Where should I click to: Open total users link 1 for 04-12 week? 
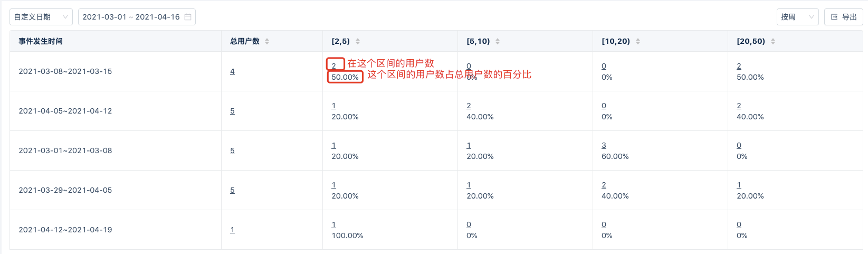pyautogui.click(x=232, y=230)
